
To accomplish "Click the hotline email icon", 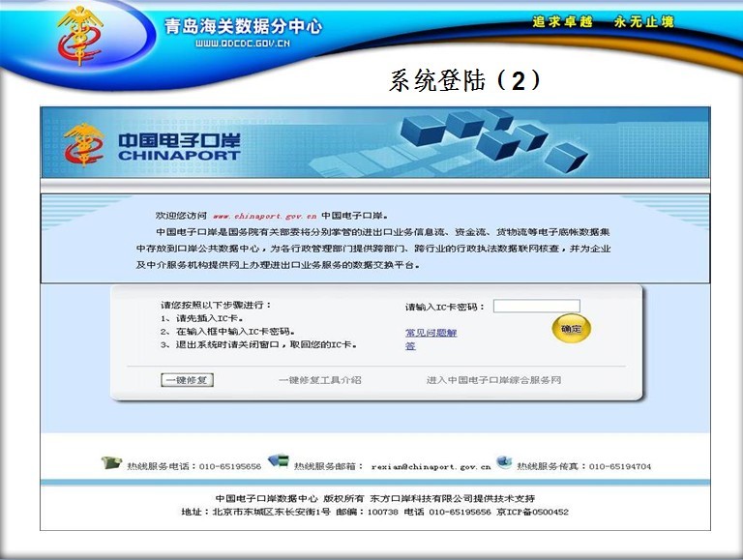I will pyautogui.click(x=279, y=460).
